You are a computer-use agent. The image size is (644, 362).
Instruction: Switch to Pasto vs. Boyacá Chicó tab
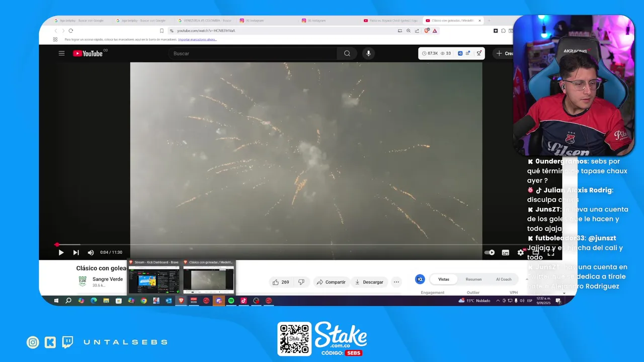click(390, 21)
